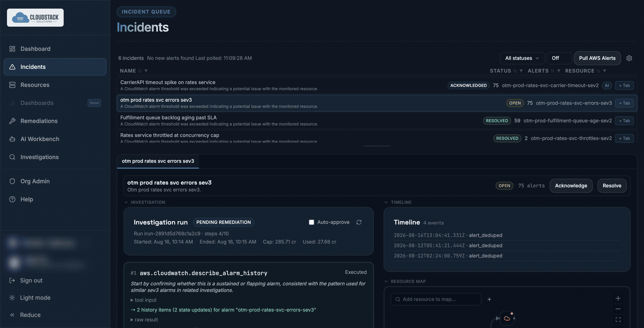Expand the tool input disclosure
The image size is (644, 328).
pyautogui.click(x=144, y=300)
